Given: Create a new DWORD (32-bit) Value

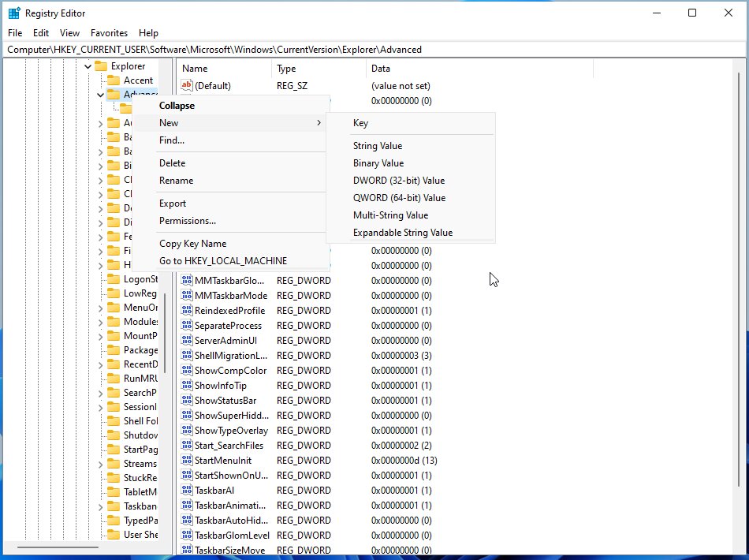Looking at the screenshot, I should coord(411,180).
